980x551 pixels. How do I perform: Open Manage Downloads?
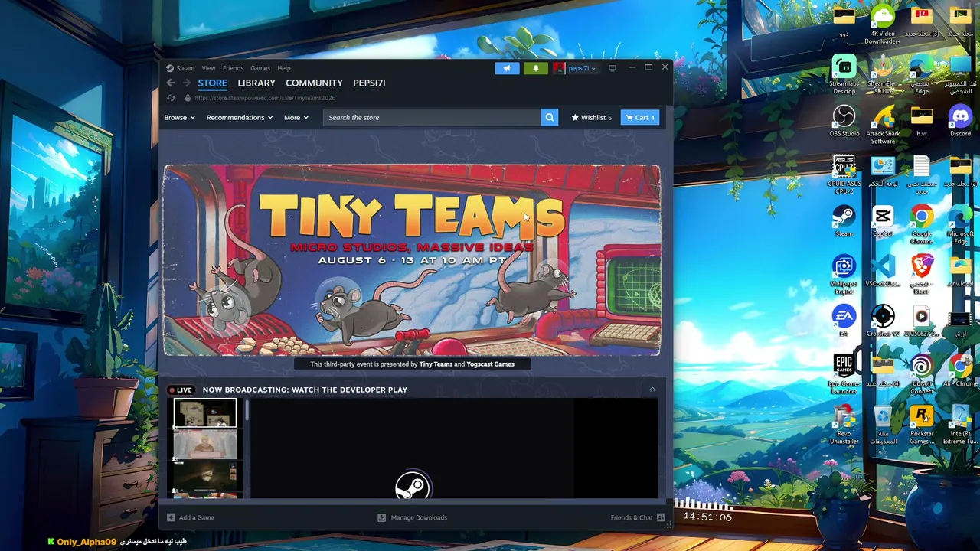[x=413, y=517]
